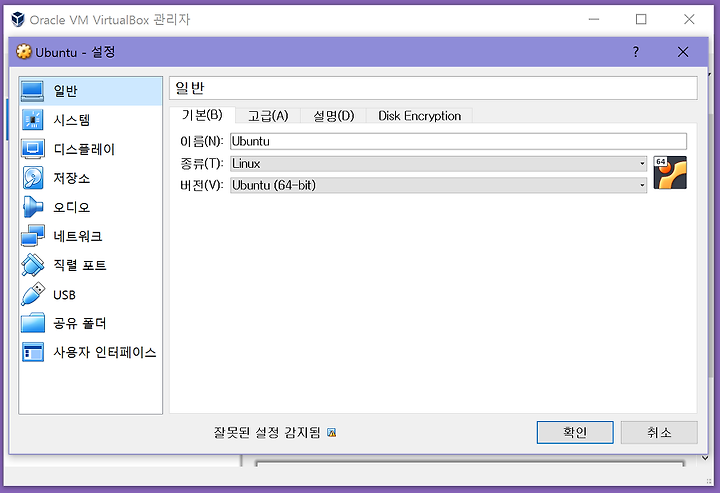Click the settings gear icon in dialog title
Viewport: 720px width, 493px height.
click(23, 52)
